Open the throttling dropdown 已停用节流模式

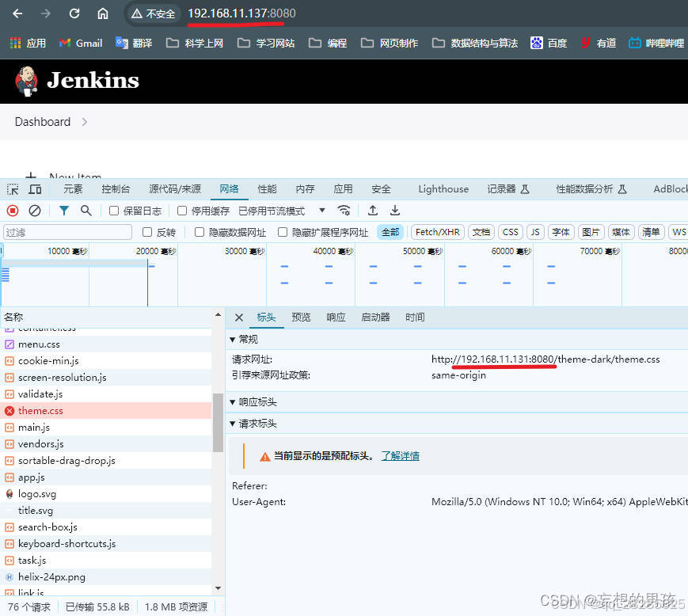(282, 211)
